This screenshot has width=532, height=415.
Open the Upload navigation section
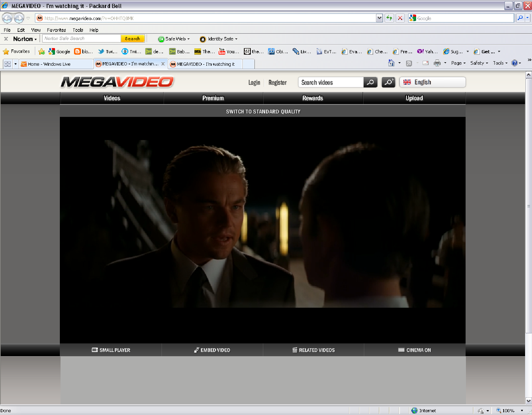(414, 98)
